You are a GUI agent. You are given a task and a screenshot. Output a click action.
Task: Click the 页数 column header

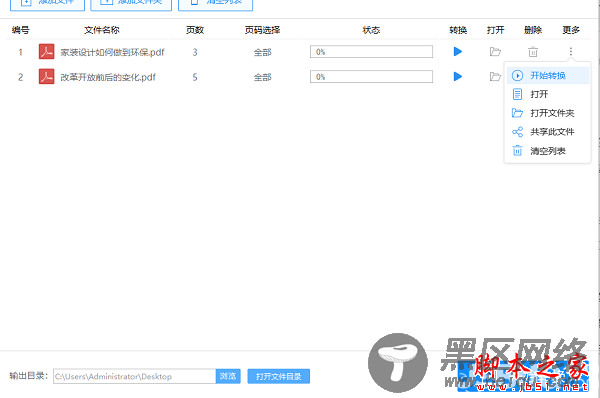(x=195, y=30)
